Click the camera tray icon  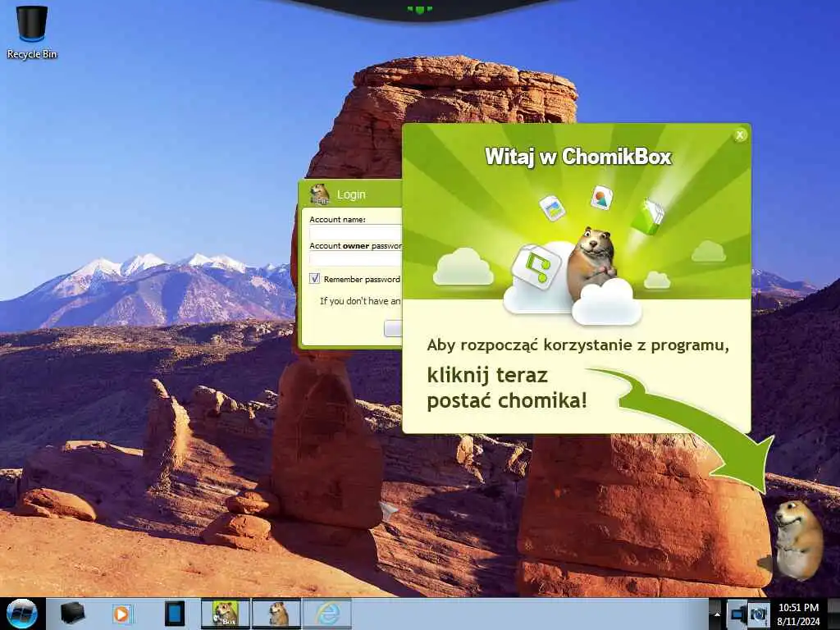(x=758, y=614)
